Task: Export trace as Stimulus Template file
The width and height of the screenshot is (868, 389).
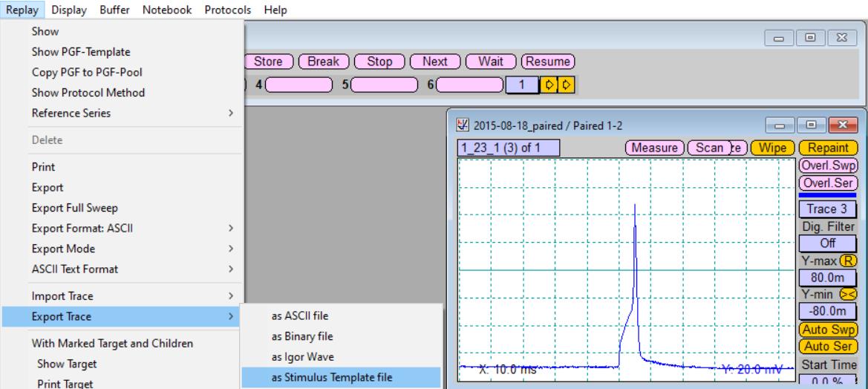Action: click(341, 377)
